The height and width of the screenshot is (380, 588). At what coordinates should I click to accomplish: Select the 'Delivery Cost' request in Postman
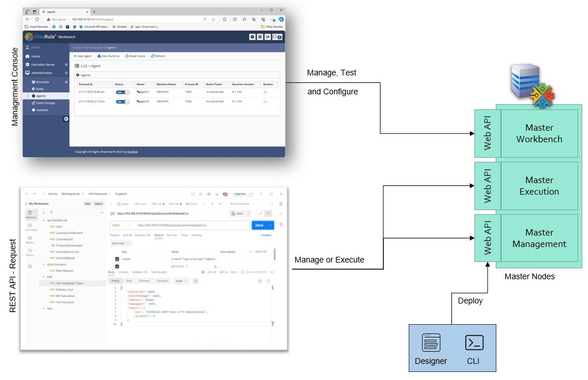click(65, 290)
